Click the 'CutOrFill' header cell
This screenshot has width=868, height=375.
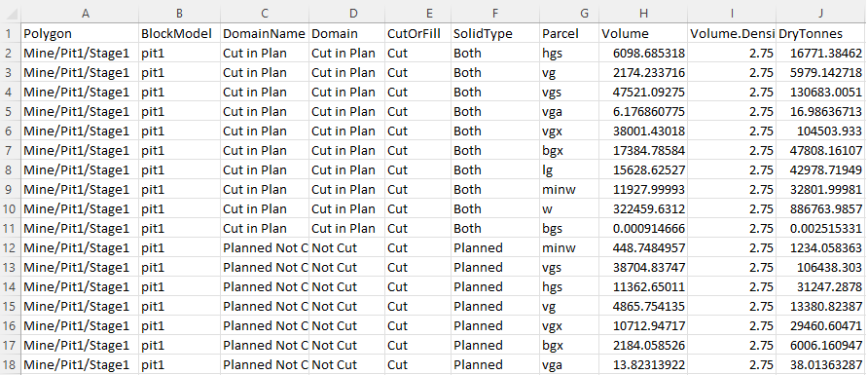pyautogui.click(x=418, y=33)
